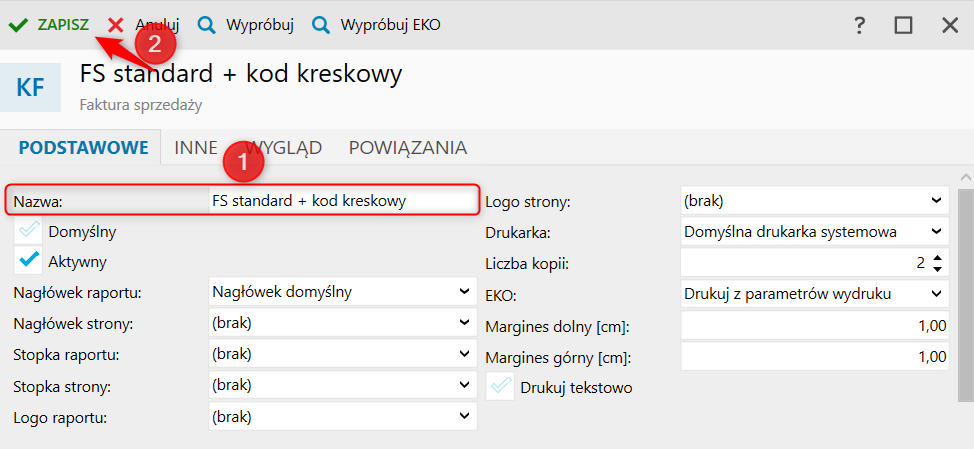Open the Logo strony dropdown
The height and width of the screenshot is (449, 974).
(935, 201)
